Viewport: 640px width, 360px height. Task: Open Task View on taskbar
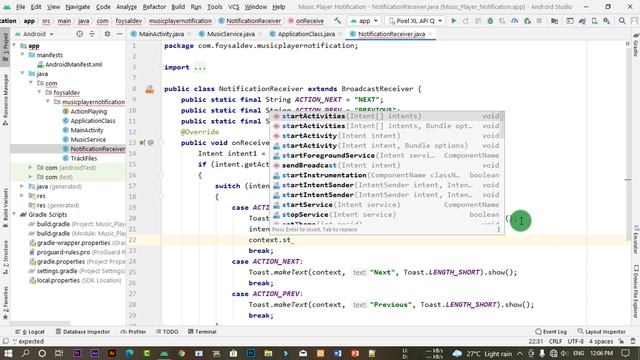pos(59,353)
